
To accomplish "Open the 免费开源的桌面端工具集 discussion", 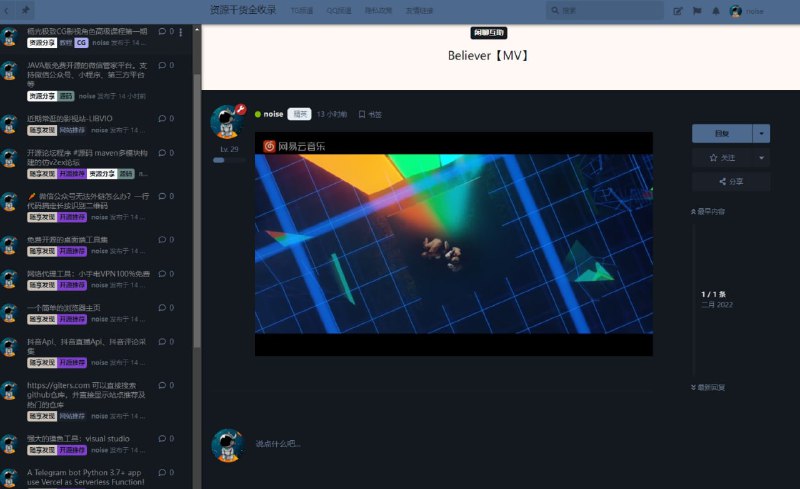I will tap(67, 239).
